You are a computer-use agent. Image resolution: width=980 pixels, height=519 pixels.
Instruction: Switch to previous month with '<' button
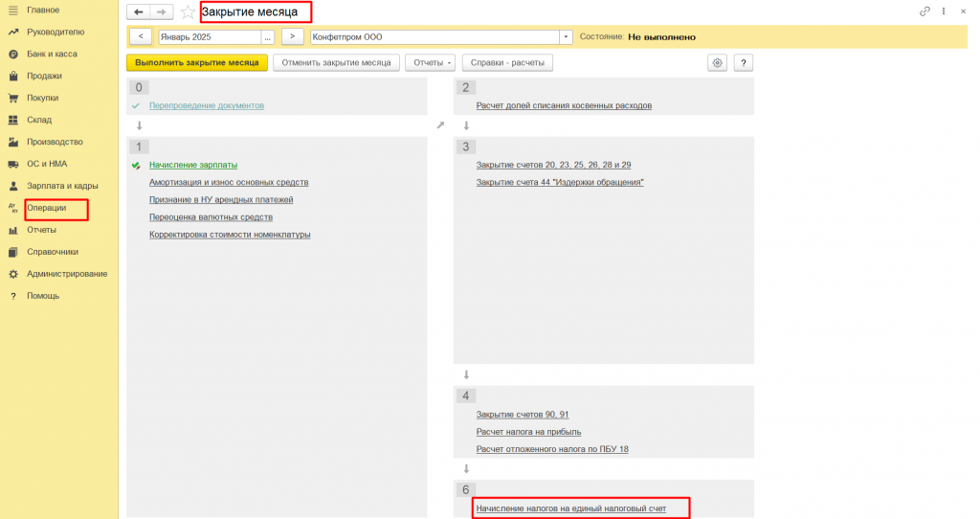pyautogui.click(x=141, y=37)
